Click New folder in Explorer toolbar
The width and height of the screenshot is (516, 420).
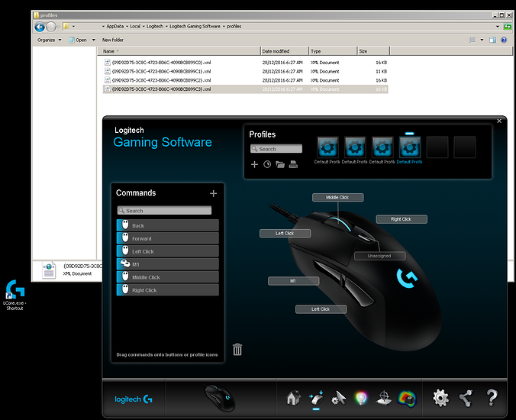[x=113, y=40]
